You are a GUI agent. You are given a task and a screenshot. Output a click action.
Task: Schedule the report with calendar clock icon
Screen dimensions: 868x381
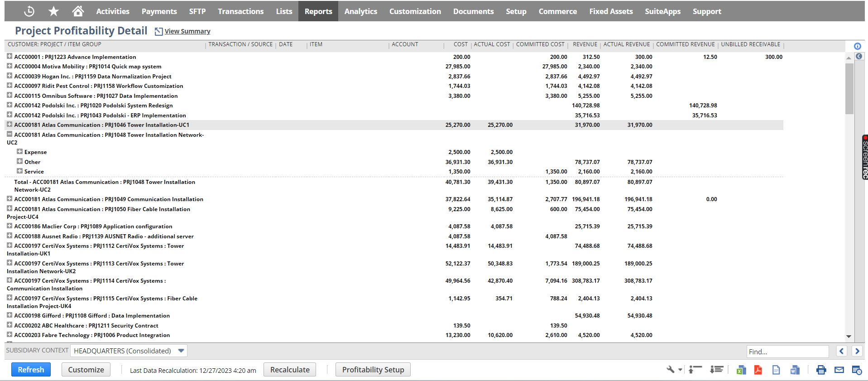point(857,370)
